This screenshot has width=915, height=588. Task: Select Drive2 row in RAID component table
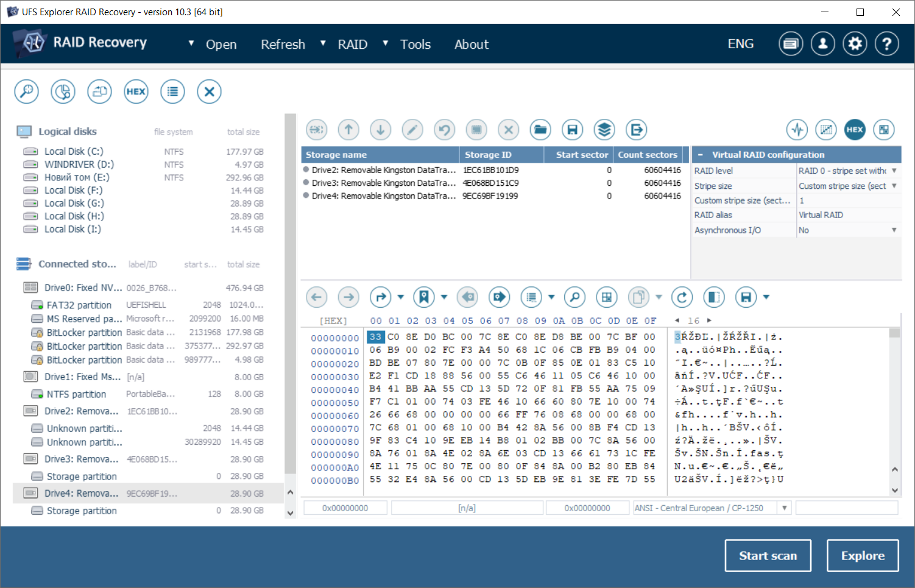[495, 170]
